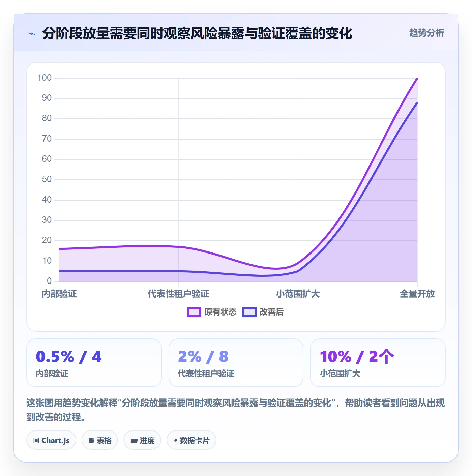This screenshot has width=472, height=476.
Task: Click the 50 y-axis tick label
Action: [47, 179]
